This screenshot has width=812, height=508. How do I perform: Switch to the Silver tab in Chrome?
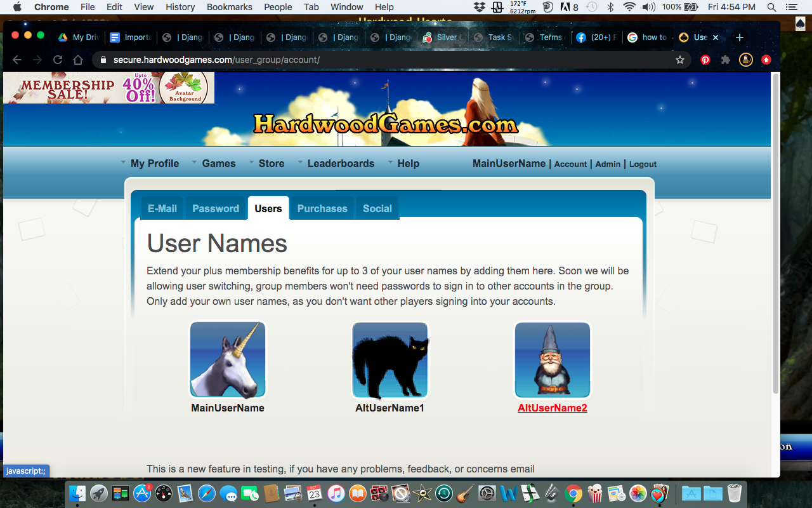[x=442, y=37]
